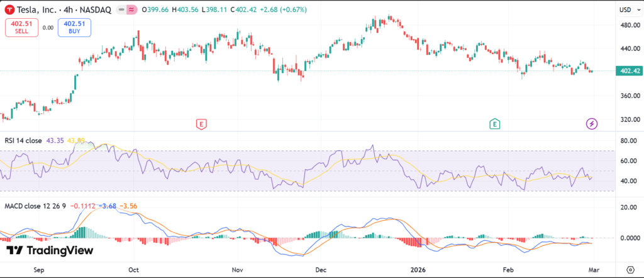Click the Dec label on time axis
The width and height of the screenshot is (644, 278).
320,270
